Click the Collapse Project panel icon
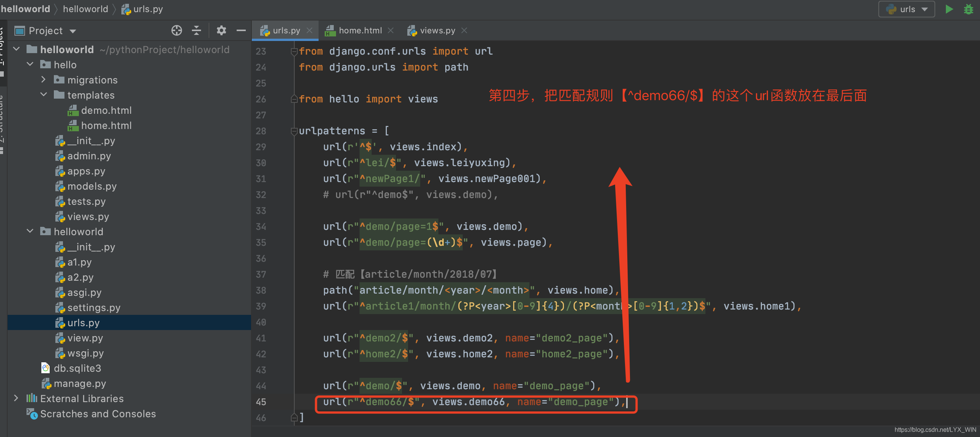 197,31
